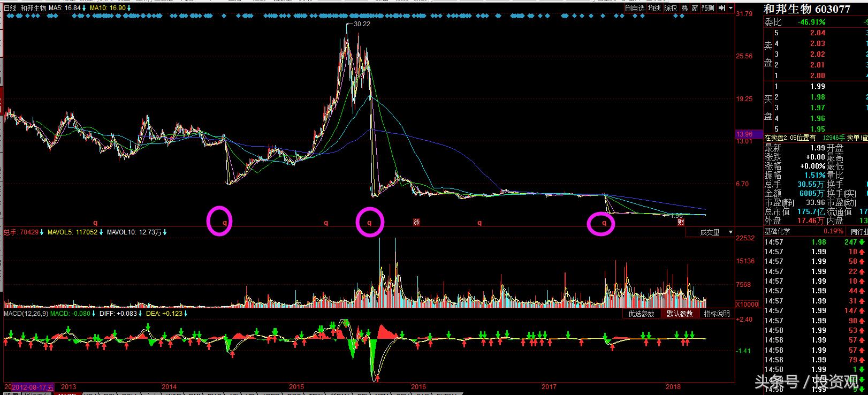Screen dimensions: 868x395
Task: Click the 14:57 tick row with 247 volume
Action: pyautogui.click(x=816, y=242)
